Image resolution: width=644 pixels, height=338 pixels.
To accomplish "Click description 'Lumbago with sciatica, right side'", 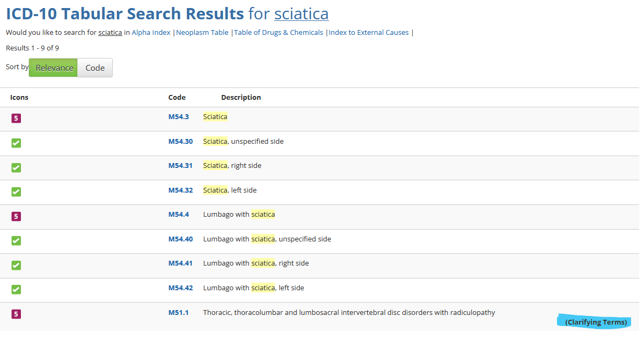I will [x=256, y=263].
